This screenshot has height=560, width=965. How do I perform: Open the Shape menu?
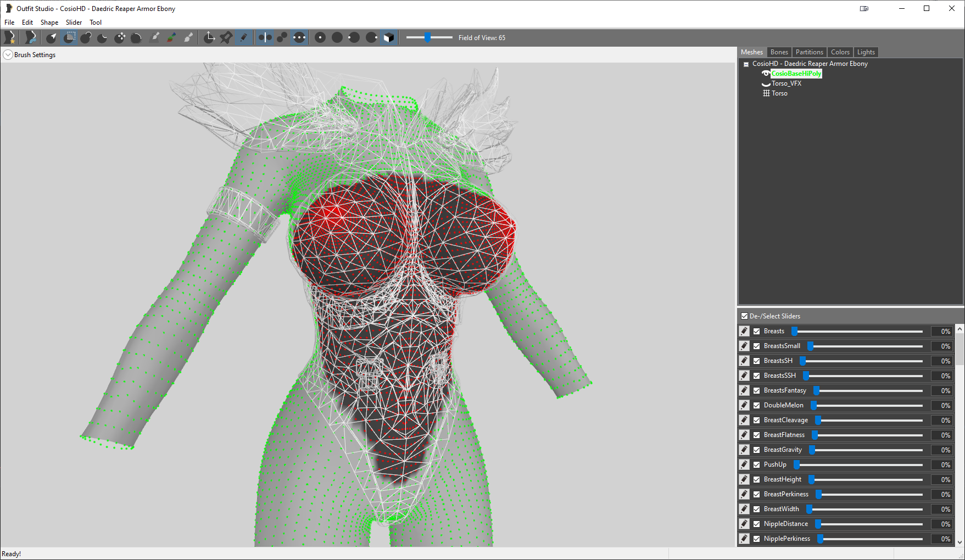49,23
